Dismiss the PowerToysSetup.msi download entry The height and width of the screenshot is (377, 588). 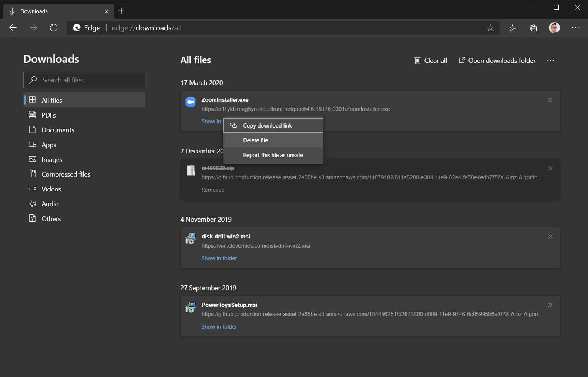(550, 305)
